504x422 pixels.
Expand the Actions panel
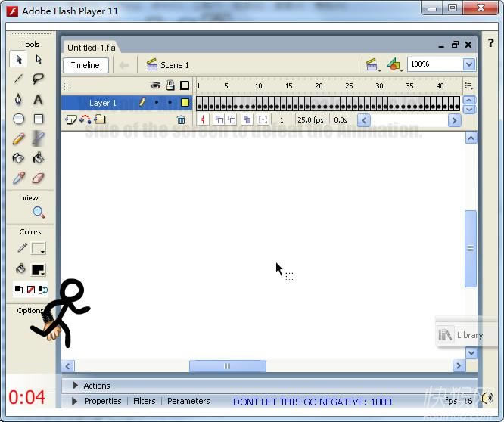pyautogui.click(x=75, y=386)
